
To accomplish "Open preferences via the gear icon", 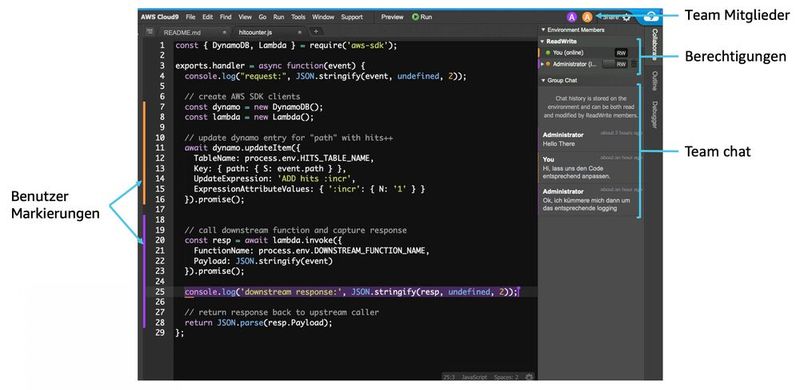I will tap(627, 17).
